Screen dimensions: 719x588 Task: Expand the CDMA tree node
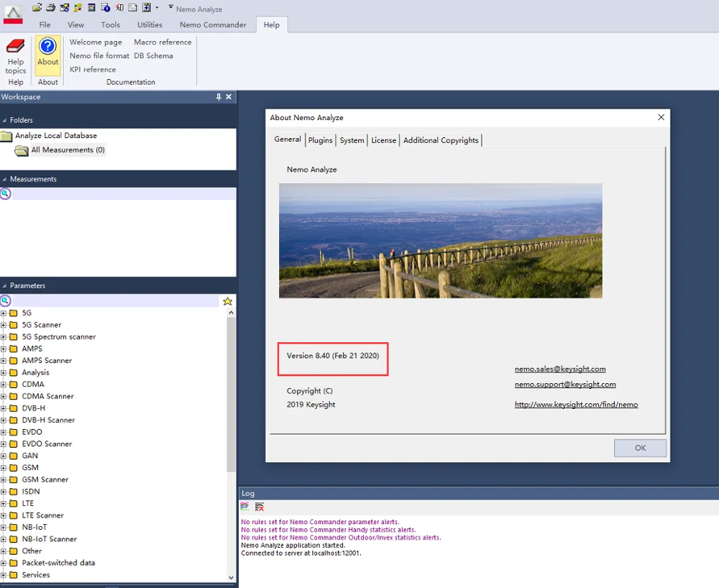[x=3, y=385]
